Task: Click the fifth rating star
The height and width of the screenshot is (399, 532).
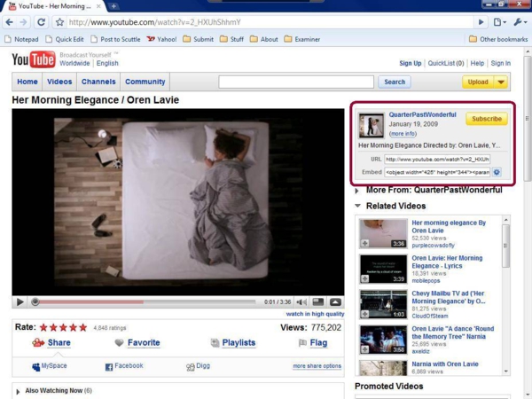Action: 86,327
